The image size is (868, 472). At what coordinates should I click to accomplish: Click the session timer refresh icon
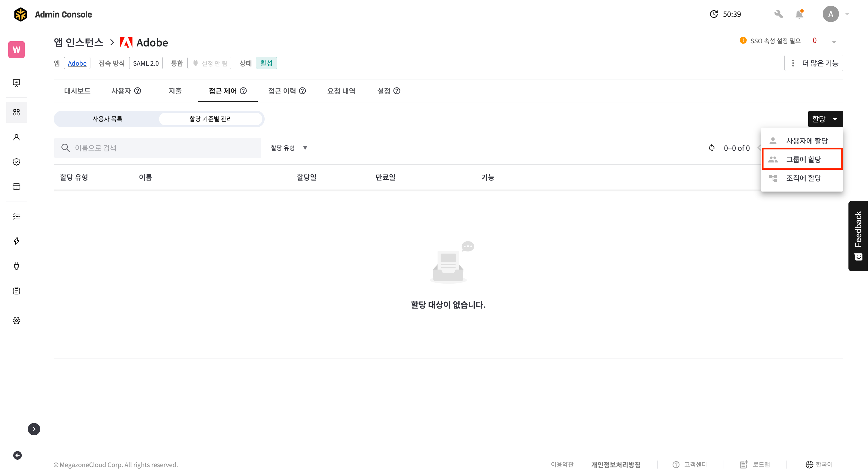(713, 14)
